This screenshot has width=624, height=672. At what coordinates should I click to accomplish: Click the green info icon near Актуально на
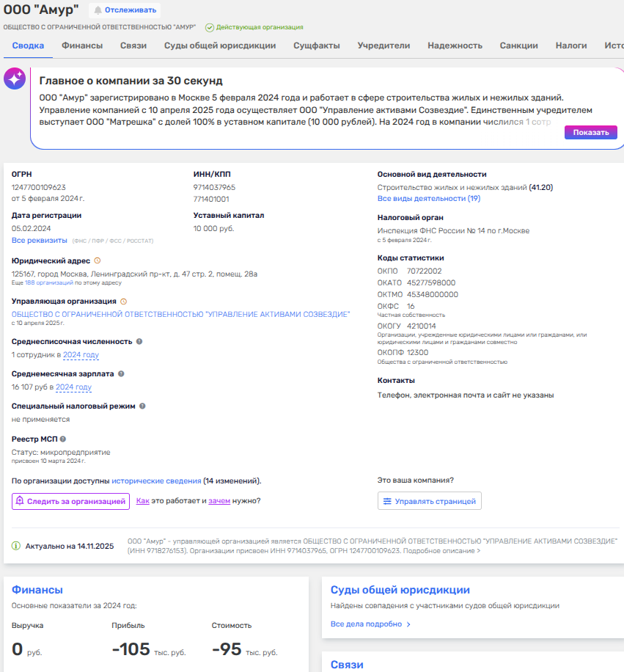click(16, 546)
